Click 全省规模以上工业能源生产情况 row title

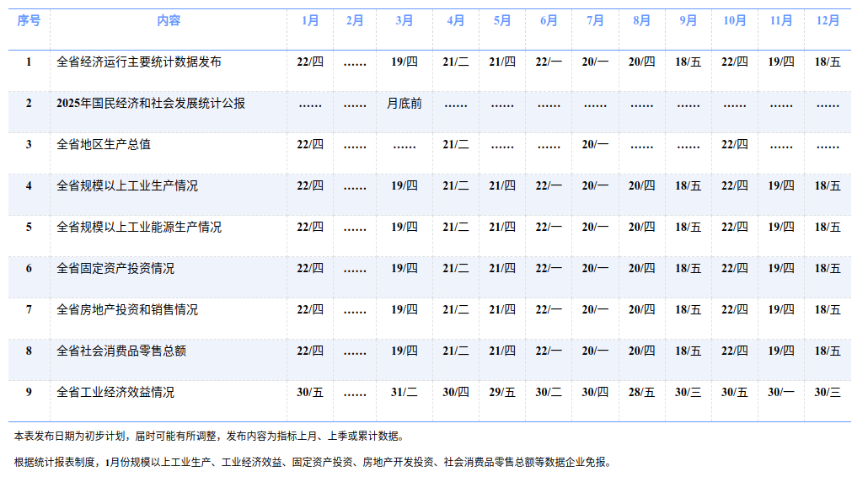click(139, 227)
